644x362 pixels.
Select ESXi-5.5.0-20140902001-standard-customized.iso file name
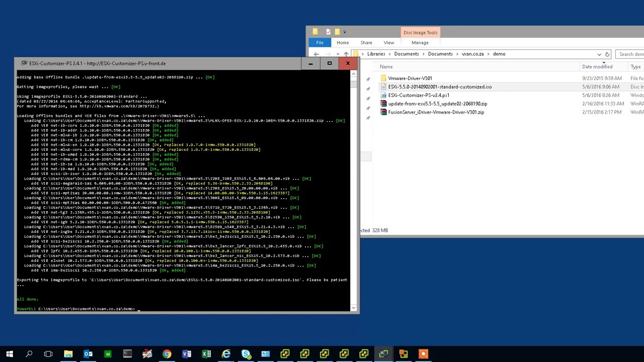click(440, 87)
